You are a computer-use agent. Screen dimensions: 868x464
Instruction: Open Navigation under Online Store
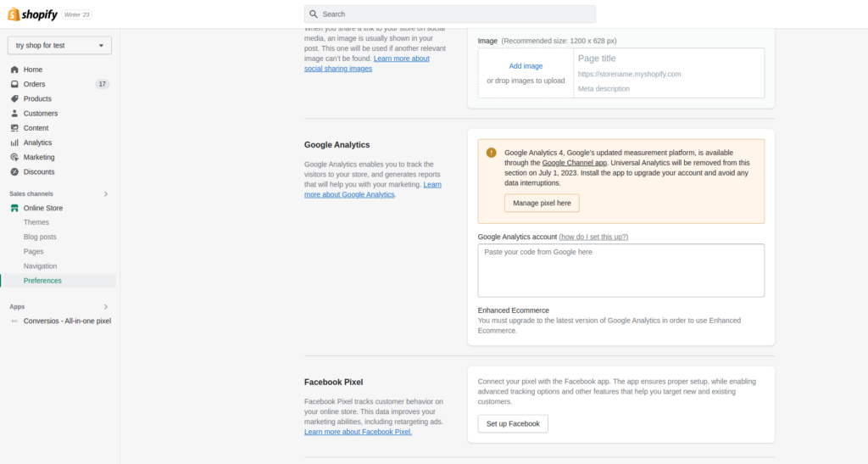pyautogui.click(x=40, y=266)
